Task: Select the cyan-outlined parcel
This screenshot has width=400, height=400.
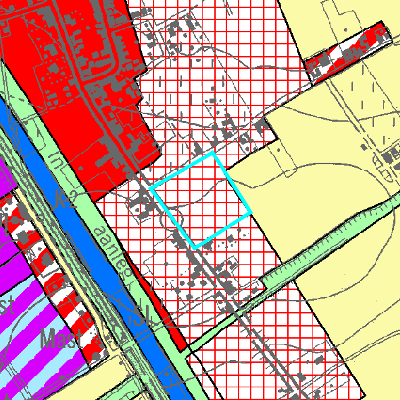Action: (x=201, y=201)
